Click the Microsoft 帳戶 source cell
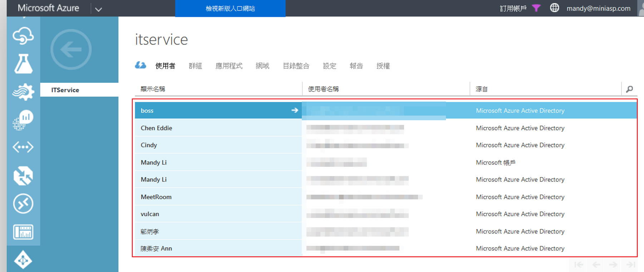 [496, 162]
